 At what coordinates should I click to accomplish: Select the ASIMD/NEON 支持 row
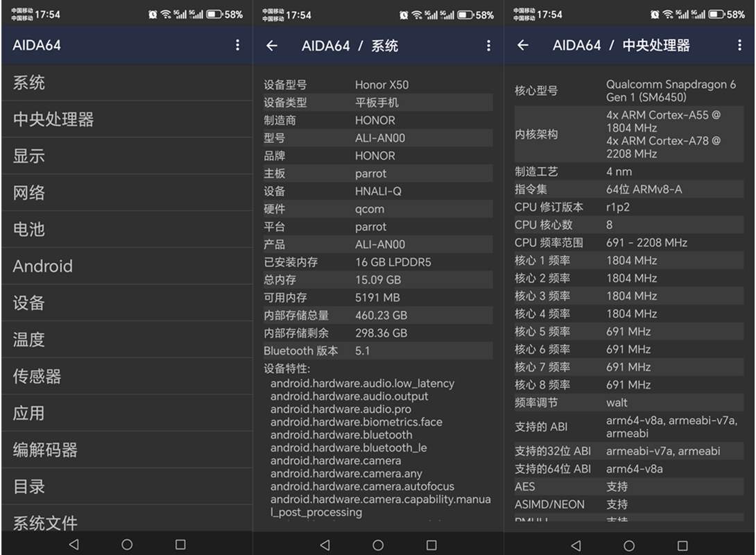(x=628, y=504)
